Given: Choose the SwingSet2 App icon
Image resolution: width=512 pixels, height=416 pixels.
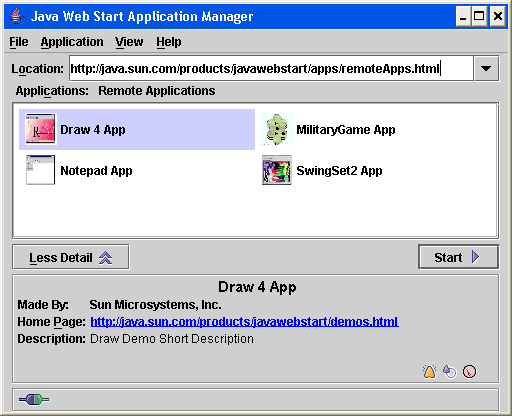Looking at the screenshot, I should [277, 170].
